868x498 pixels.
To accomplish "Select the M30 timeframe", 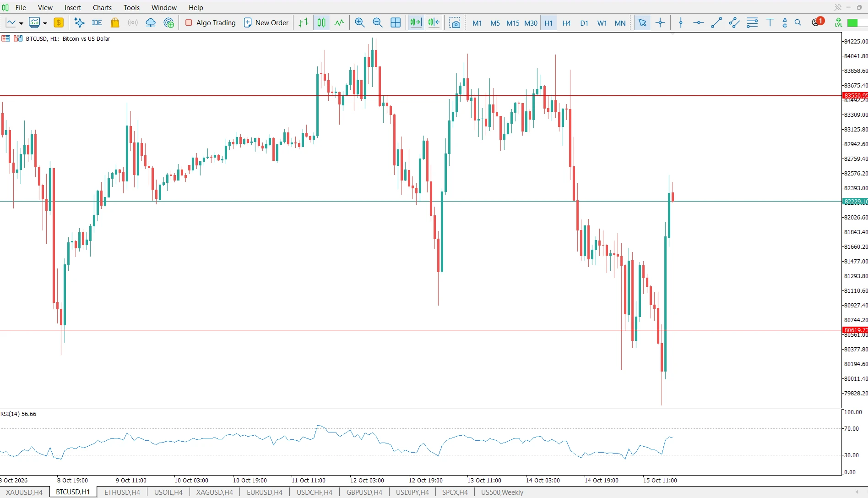I will 531,23.
